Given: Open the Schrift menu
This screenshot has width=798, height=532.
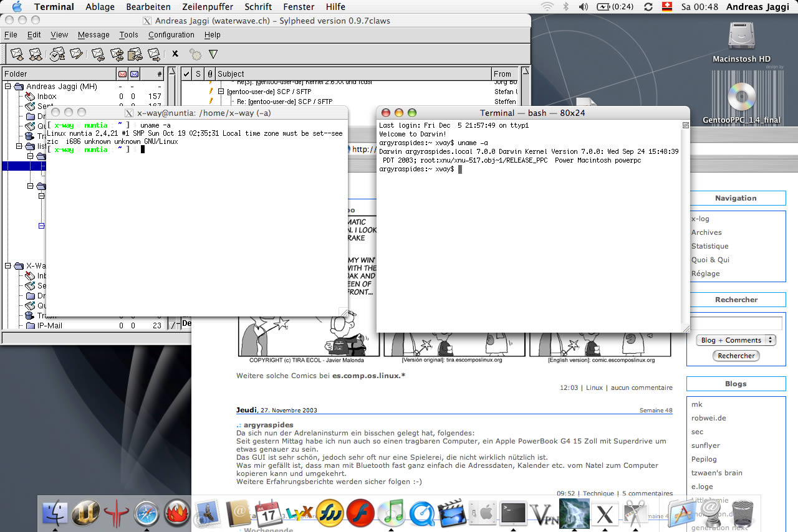Looking at the screenshot, I should tap(258, 7).
